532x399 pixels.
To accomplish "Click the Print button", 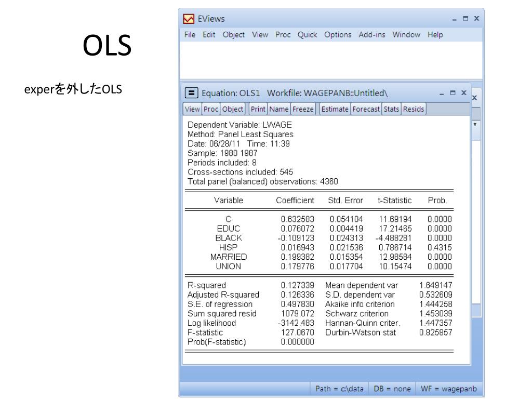I will (x=258, y=109).
